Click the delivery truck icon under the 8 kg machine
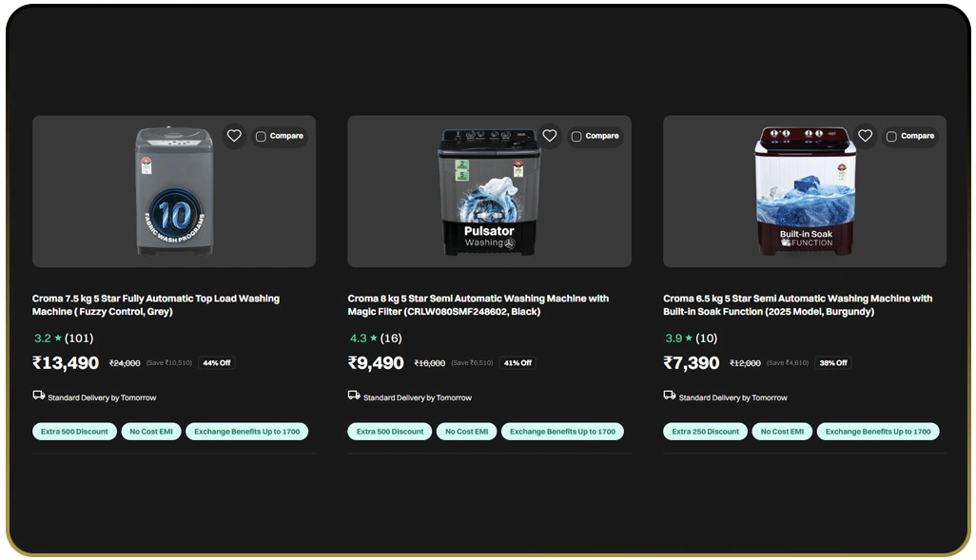Screen dimensions: 976x560 pos(354,395)
